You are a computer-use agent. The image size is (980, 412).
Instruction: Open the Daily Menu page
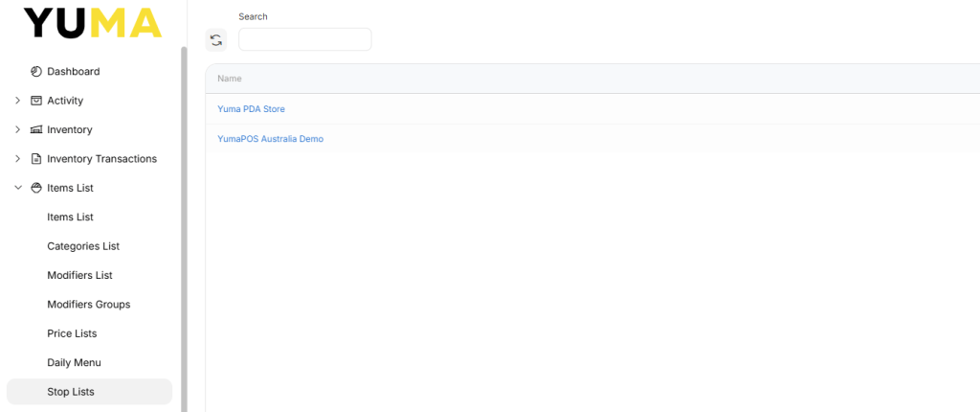pos(74,362)
